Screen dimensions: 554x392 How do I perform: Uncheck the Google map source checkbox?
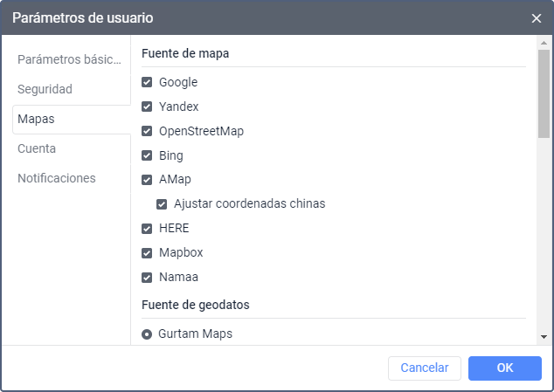(147, 83)
